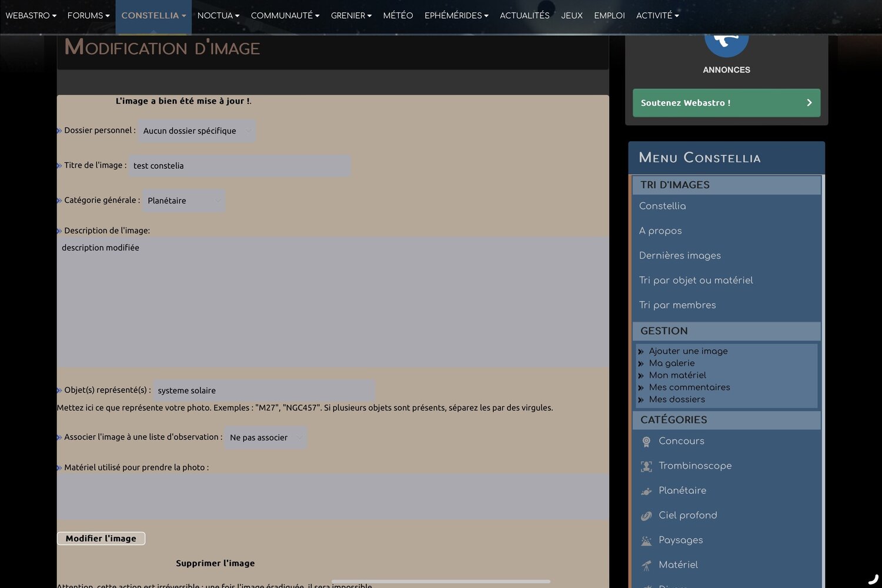
Task: Open the Catégorie générale dropdown
Action: (x=183, y=201)
